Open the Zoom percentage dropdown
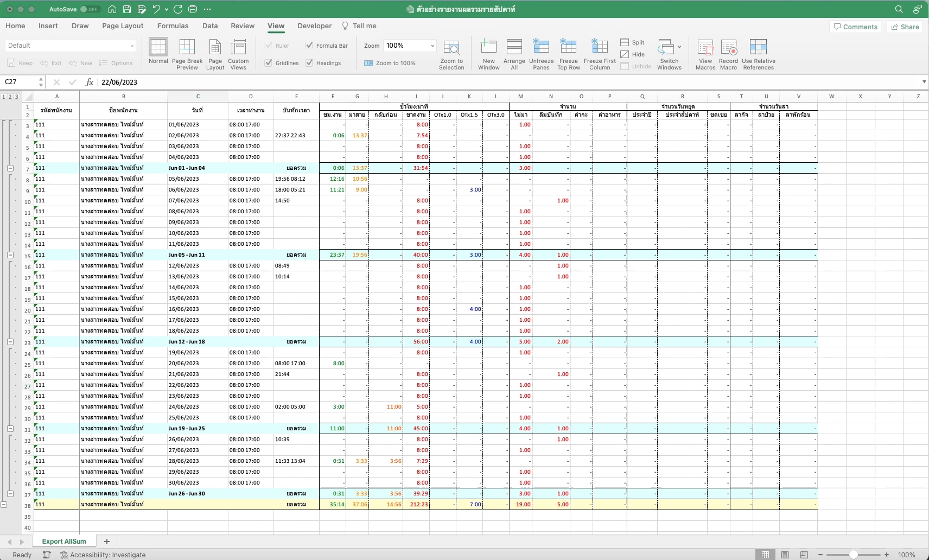The image size is (929, 560). pos(432,46)
